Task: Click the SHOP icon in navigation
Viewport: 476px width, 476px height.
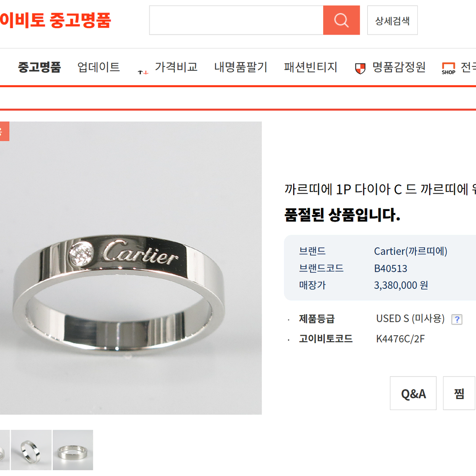Action: (448, 69)
